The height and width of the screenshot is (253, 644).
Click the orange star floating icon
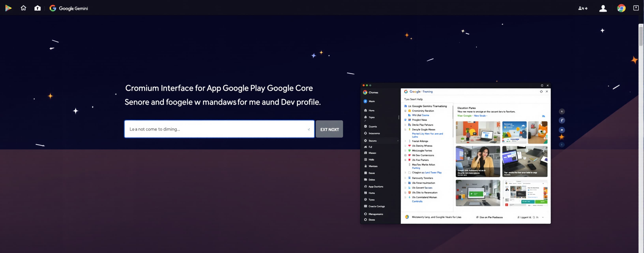562,137
